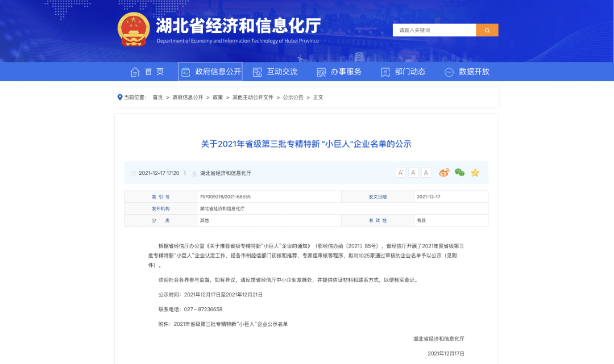Navigate to 公示公告 breadcrumb link
The height and width of the screenshot is (364, 614).
tap(293, 97)
